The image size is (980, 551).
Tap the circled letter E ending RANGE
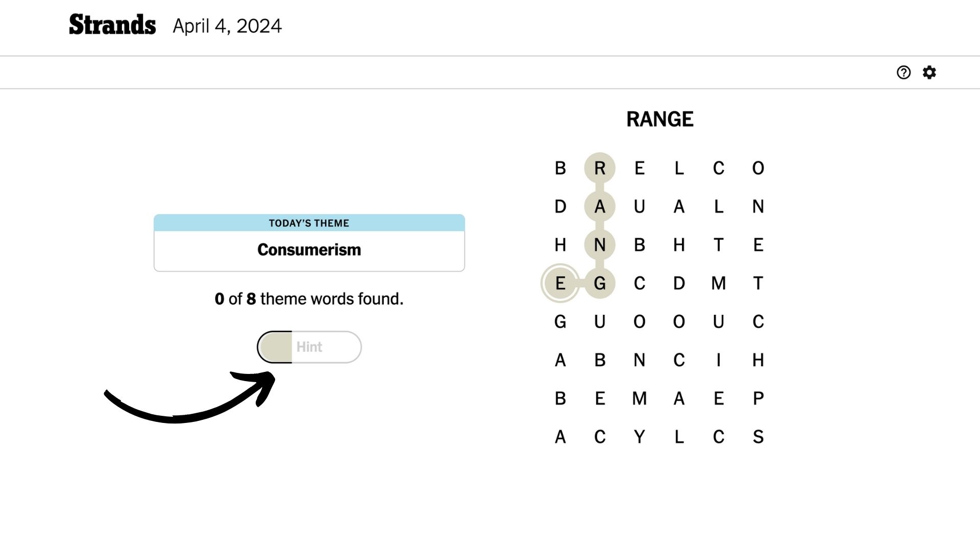[x=560, y=283]
